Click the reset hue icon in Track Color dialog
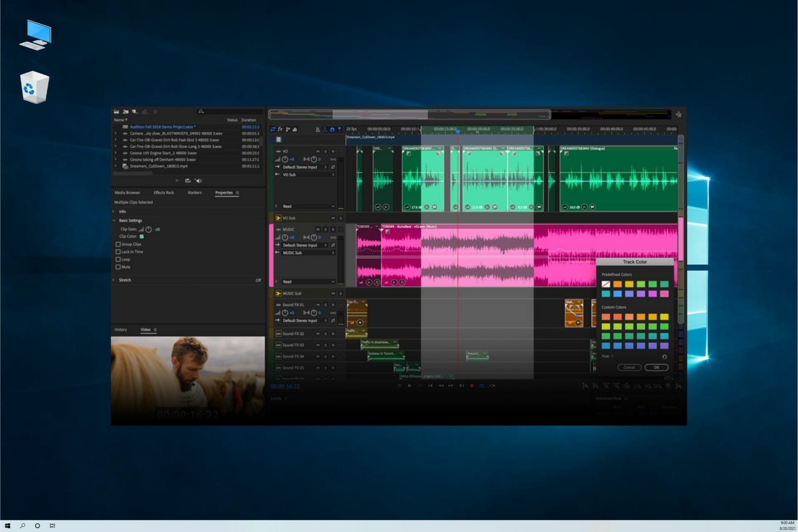Viewport: 798px width, 532px height. [664, 357]
